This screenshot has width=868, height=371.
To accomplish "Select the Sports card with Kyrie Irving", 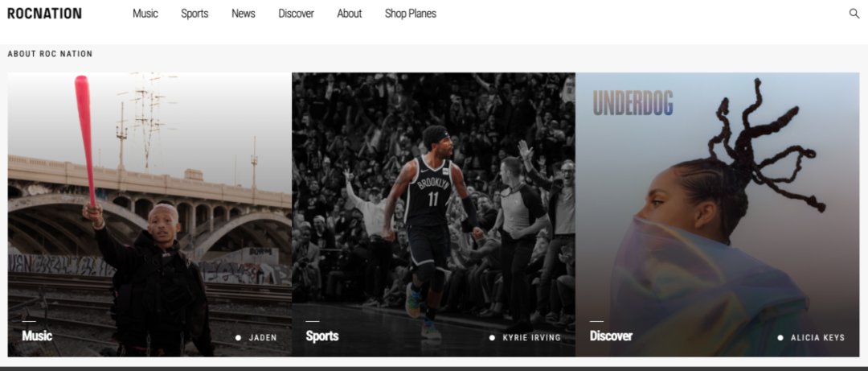I will pos(433,214).
